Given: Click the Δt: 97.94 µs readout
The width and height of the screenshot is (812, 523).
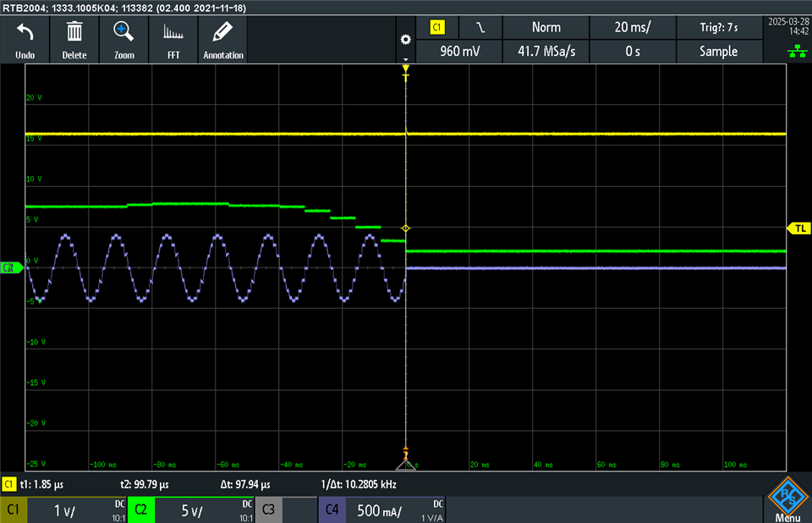Looking at the screenshot, I should tap(245, 485).
